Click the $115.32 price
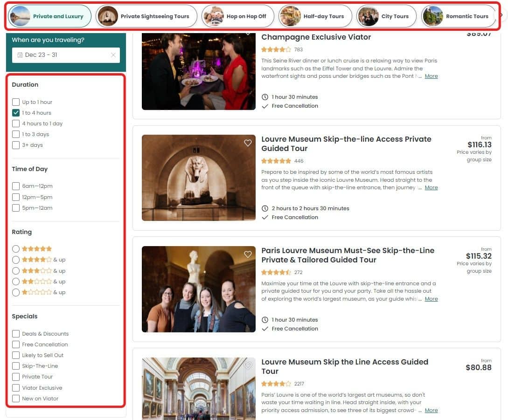 point(479,256)
